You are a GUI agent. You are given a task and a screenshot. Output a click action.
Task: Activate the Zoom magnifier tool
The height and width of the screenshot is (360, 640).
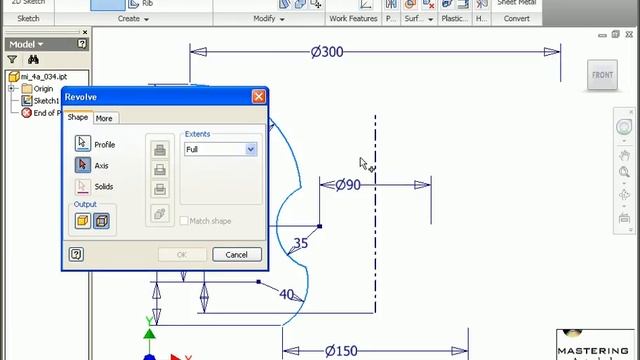point(624,172)
